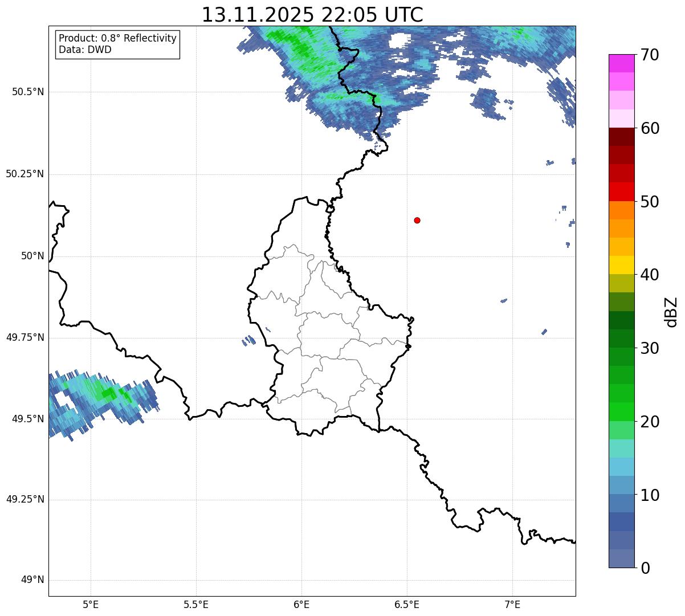
Task: Click the bright green colorbar swatch above 20
Action: pyautogui.click(x=622, y=412)
